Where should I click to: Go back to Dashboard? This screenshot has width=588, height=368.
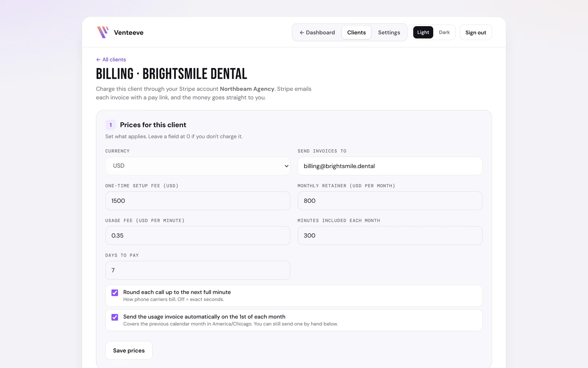pyautogui.click(x=317, y=32)
